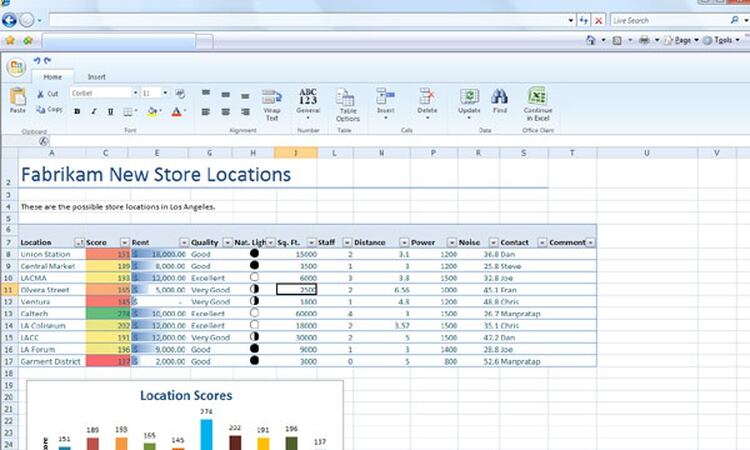Screen dimensions: 750x450
Task: Click the Office button logo
Action: point(15,66)
